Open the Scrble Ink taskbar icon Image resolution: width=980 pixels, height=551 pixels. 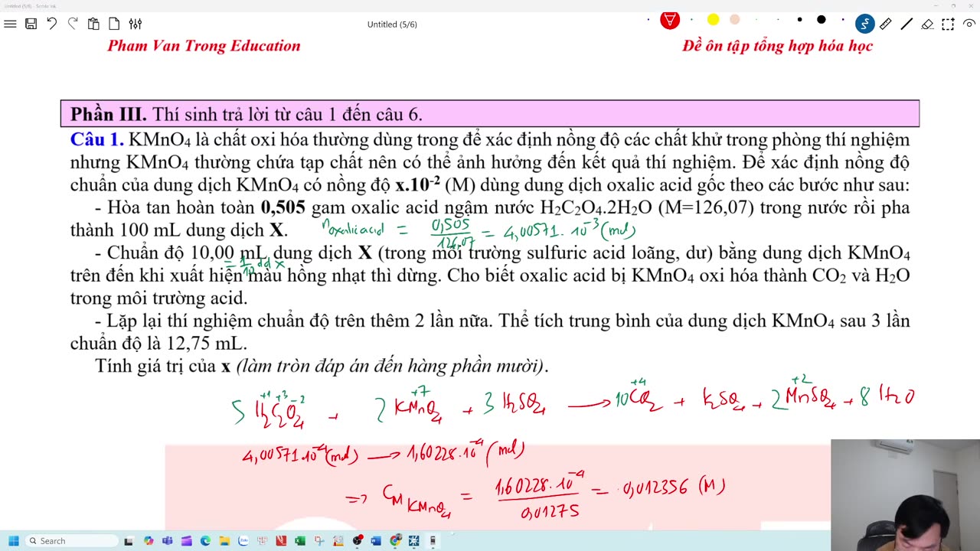coord(413,541)
